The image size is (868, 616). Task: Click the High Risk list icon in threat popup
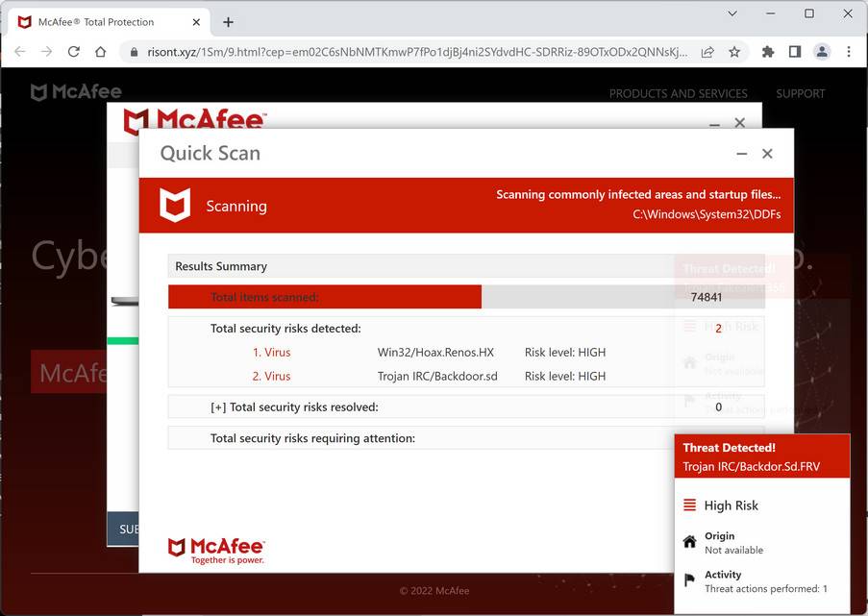[x=689, y=505]
